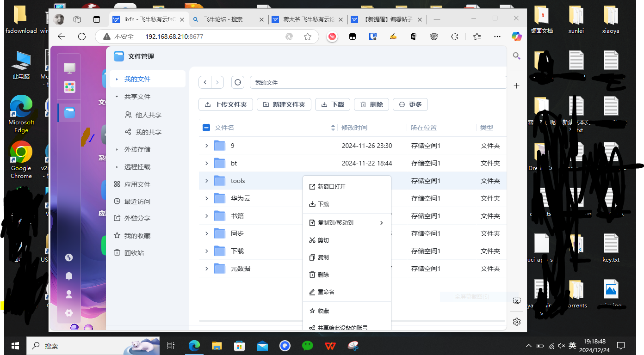Expand the tools folder chevron
644x355 pixels.
pos(207,181)
